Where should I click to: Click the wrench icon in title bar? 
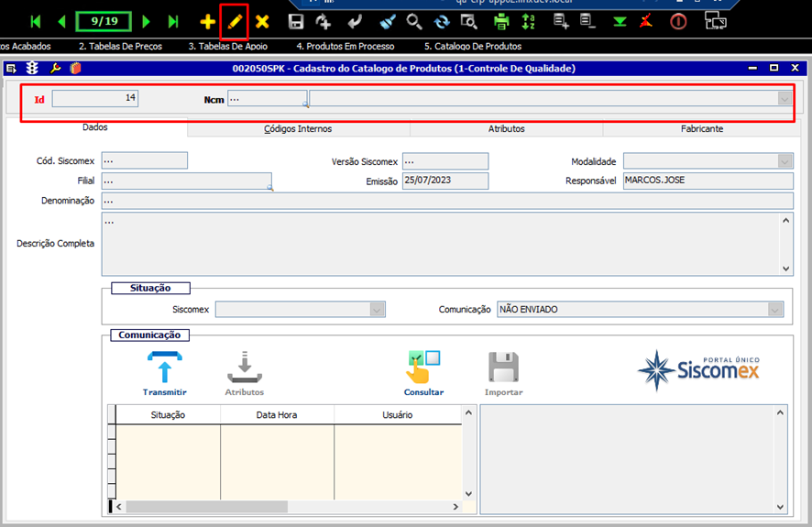pos(55,68)
